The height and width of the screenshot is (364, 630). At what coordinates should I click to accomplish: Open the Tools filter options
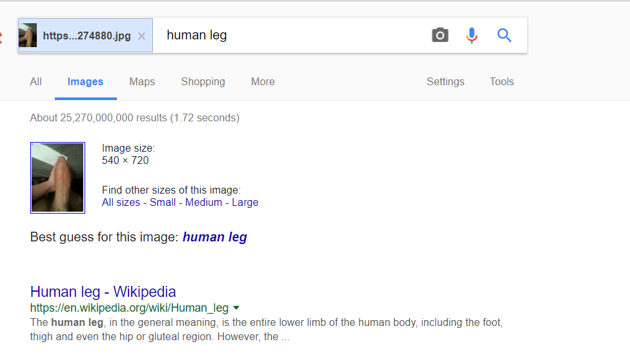point(502,82)
